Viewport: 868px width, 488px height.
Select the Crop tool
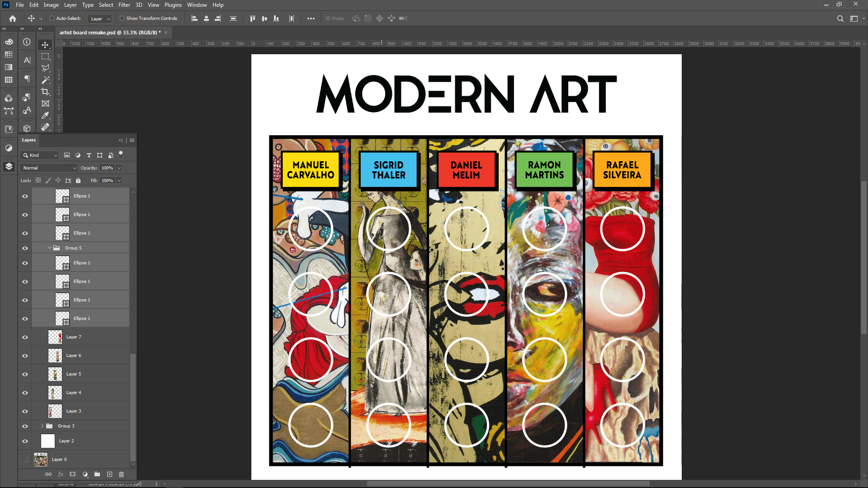click(x=45, y=92)
